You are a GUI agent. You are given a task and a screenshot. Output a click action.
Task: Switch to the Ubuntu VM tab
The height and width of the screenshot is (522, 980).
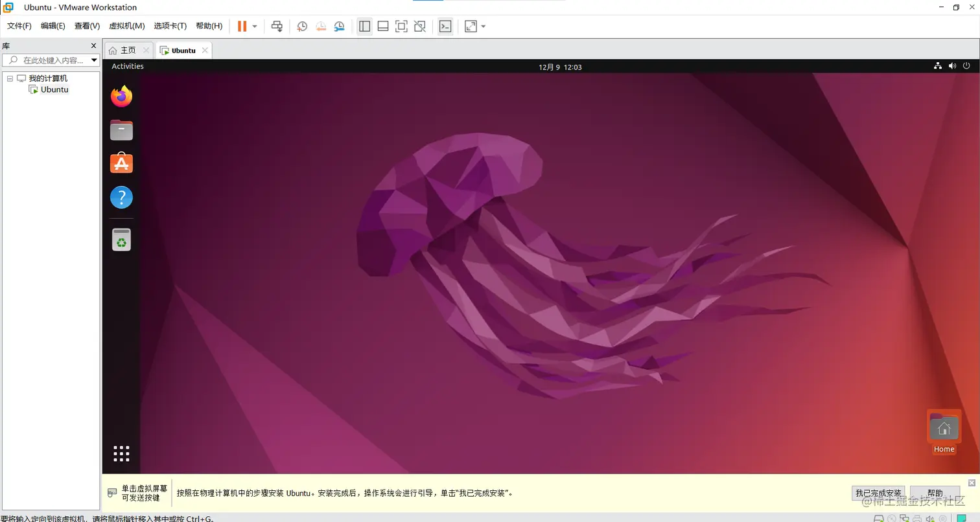coord(183,51)
